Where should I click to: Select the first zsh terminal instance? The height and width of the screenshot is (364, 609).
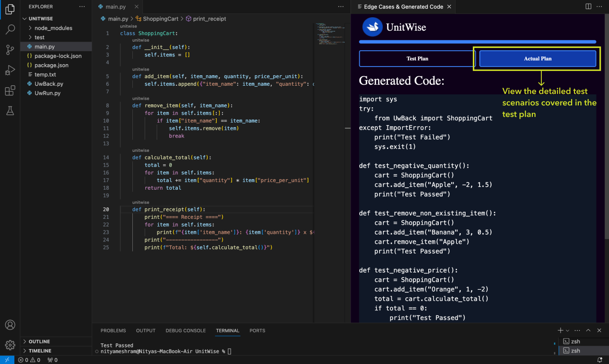[584, 341]
